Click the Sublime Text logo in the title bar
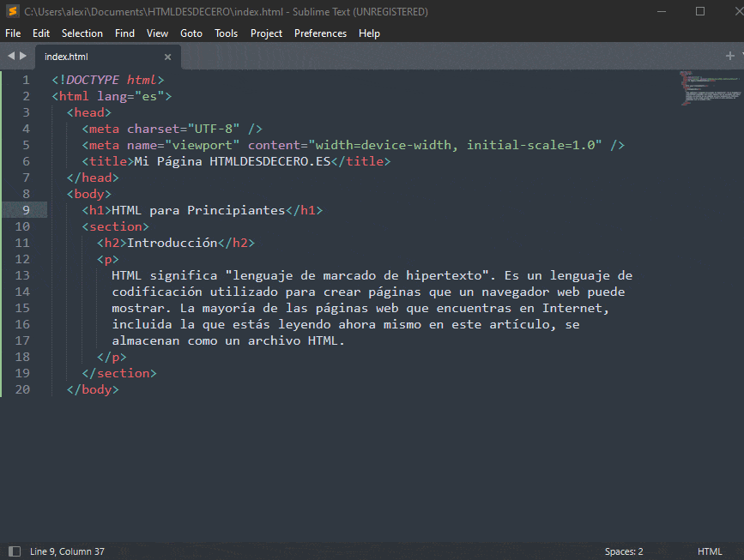This screenshot has height=560, width=744. point(11,11)
